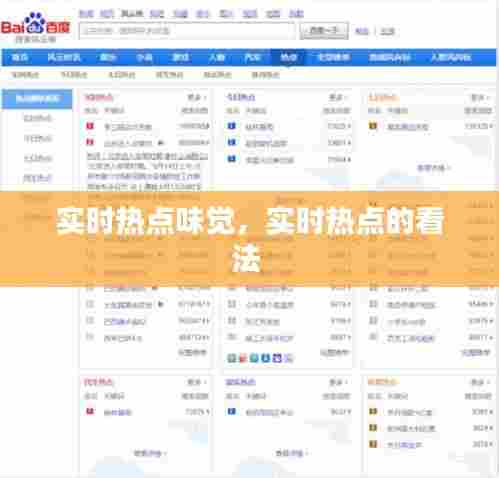
Task: Click the red 实时热点 panel heading
Action: 99,97
